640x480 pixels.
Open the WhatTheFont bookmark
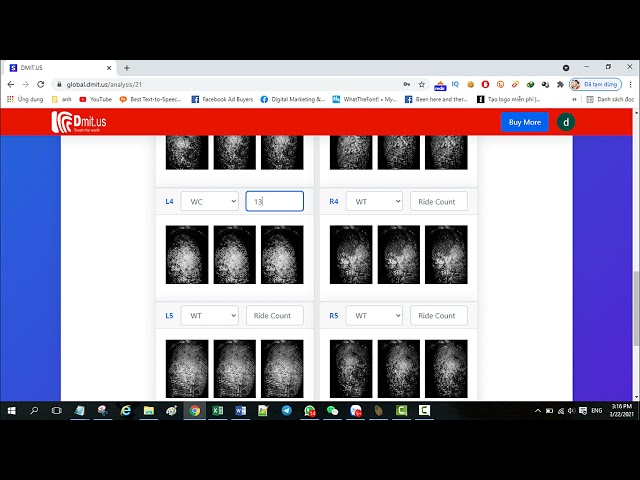coord(364,99)
